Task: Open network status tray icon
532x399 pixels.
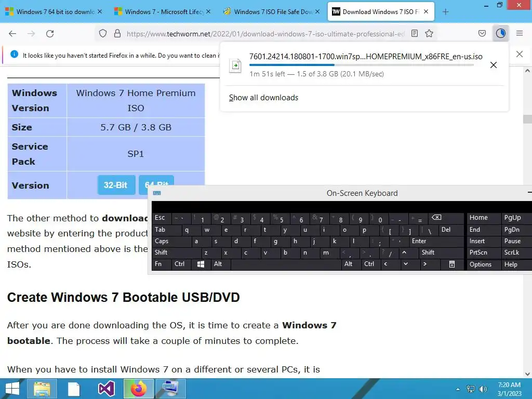Action: point(471,389)
